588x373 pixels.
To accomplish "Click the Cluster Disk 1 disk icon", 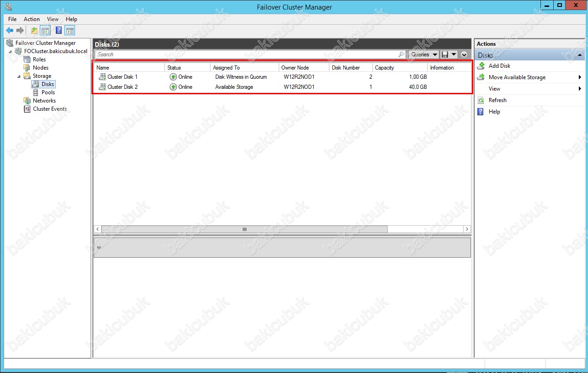I will click(102, 77).
